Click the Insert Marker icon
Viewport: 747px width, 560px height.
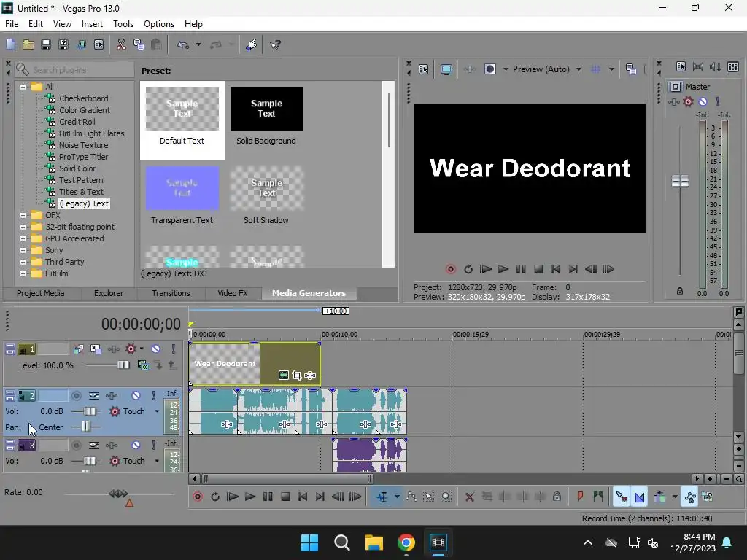coord(581,497)
